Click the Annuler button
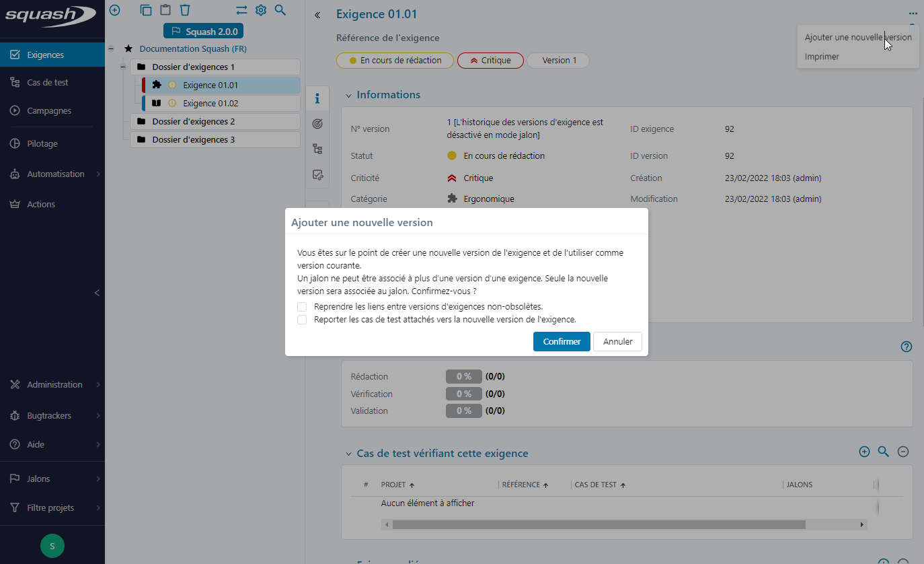Screen dimensions: 924x564 [617, 341]
